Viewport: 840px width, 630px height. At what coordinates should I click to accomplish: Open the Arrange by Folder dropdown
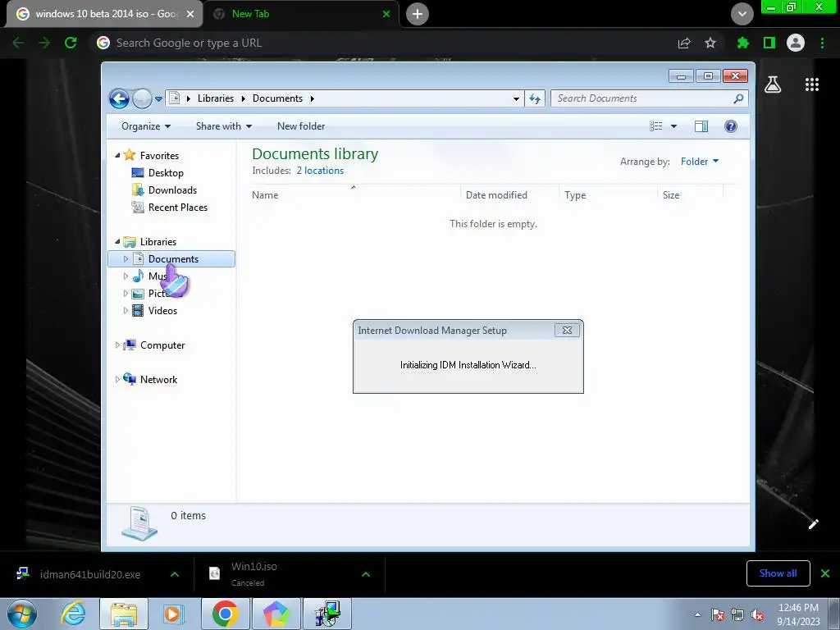[700, 162]
